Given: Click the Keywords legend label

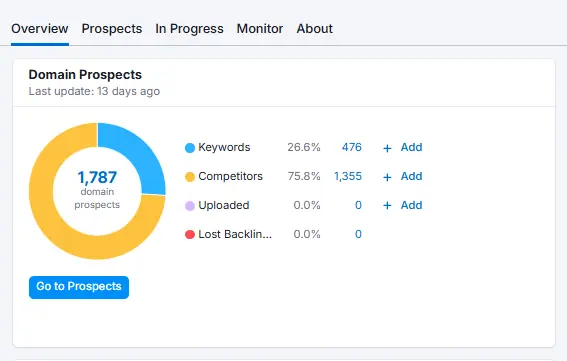Looking at the screenshot, I should point(224,147).
